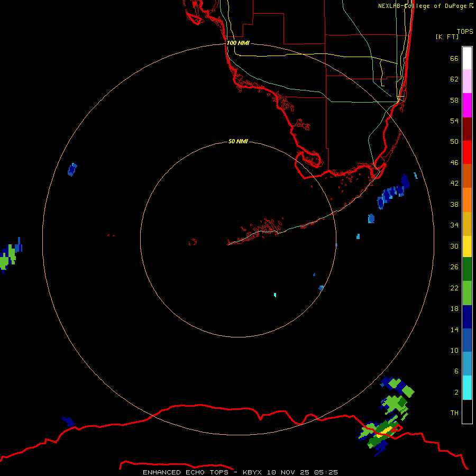Select the light pink legend swatch
The height and width of the screenshot is (476, 476).
tap(467, 81)
